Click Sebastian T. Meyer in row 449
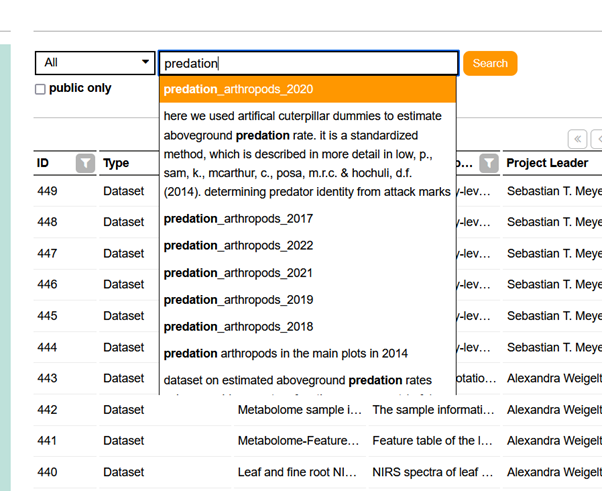The height and width of the screenshot is (491, 602). point(554,191)
